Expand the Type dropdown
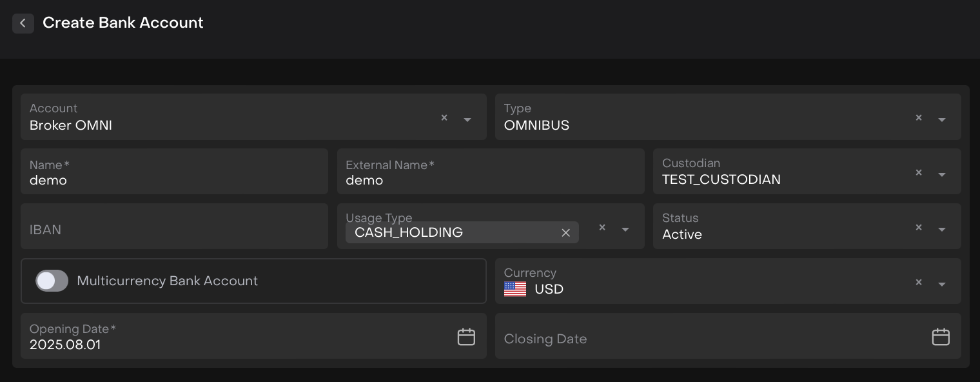The image size is (980, 382). point(942,119)
